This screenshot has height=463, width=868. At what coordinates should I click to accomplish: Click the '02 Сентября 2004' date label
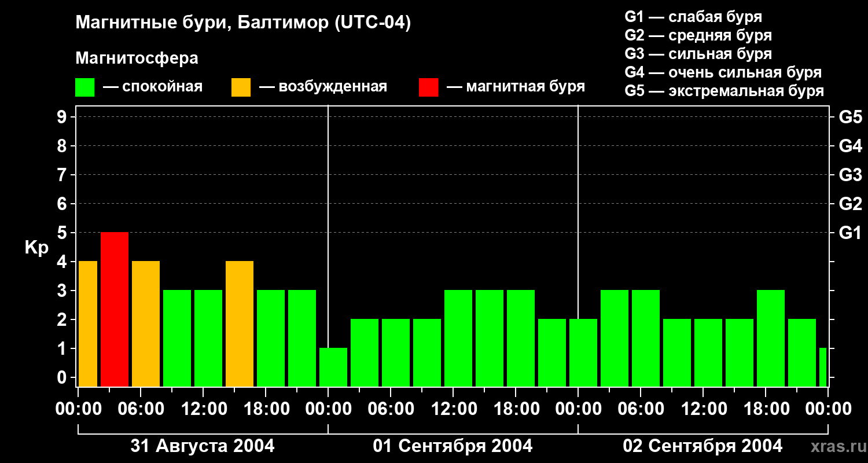pos(703,446)
